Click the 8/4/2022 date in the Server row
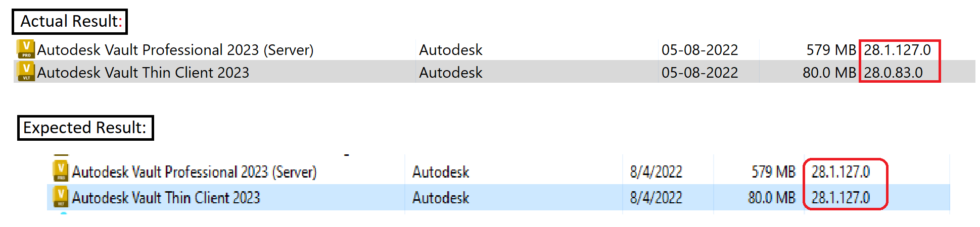Screen dimensions: 980x227 pyautogui.click(x=656, y=172)
